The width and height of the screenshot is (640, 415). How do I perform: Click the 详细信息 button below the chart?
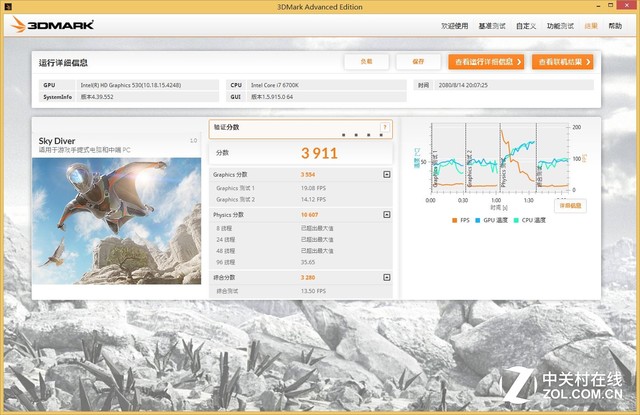coord(570,205)
